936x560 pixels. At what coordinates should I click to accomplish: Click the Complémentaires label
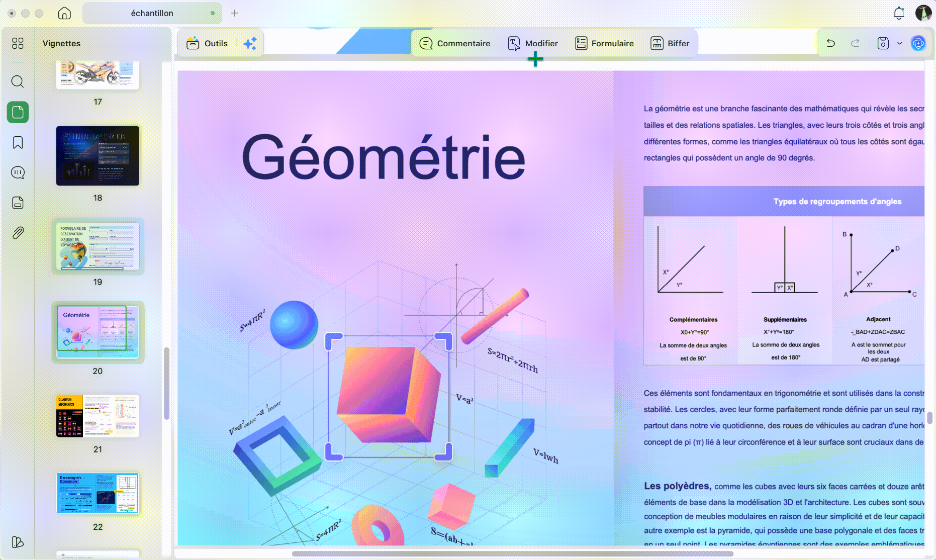[x=693, y=319]
